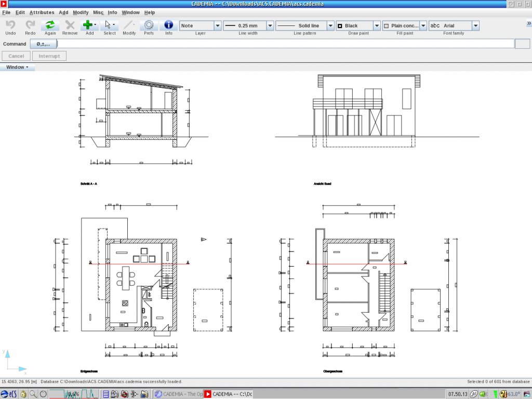532x399 pixels.
Task: Click the Undo toolbar icon
Action: pyautogui.click(x=10, y=25)
